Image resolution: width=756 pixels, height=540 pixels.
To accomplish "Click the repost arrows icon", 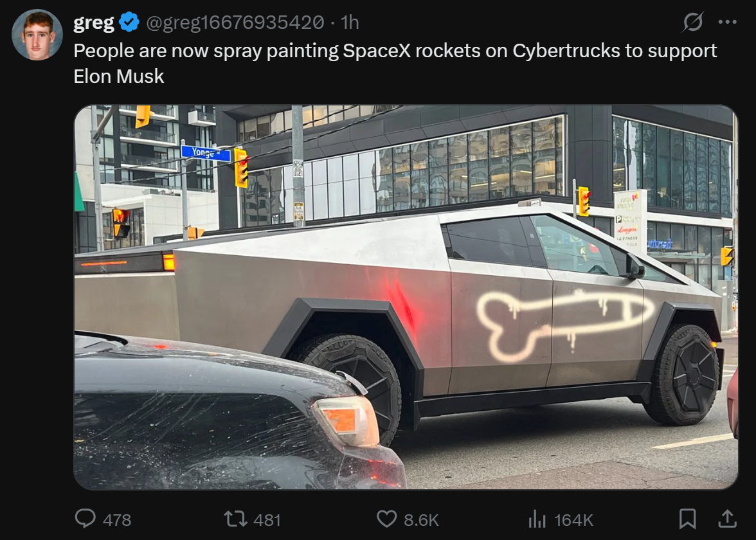I will 236,519.
